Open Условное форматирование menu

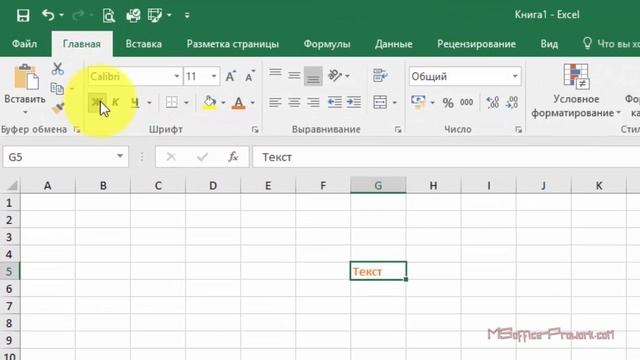(x=576, y=91)
